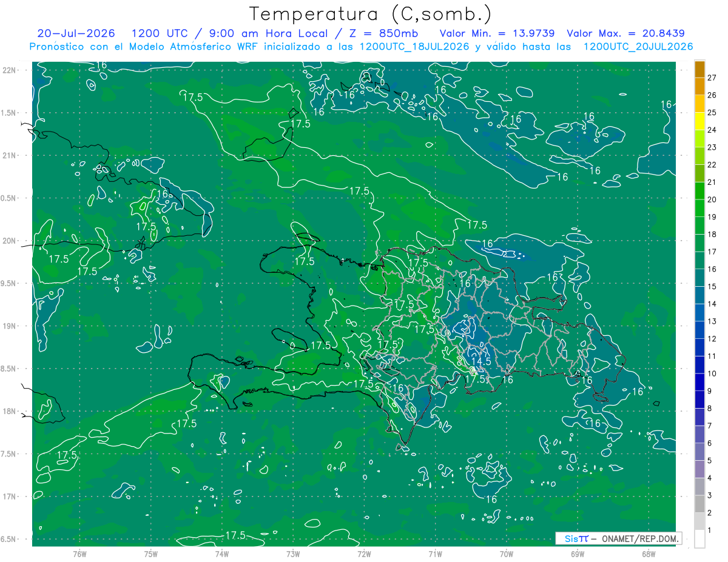The image size is (728, 562).
Task: Click the colorbar label "15"
Action: [712, 286]
